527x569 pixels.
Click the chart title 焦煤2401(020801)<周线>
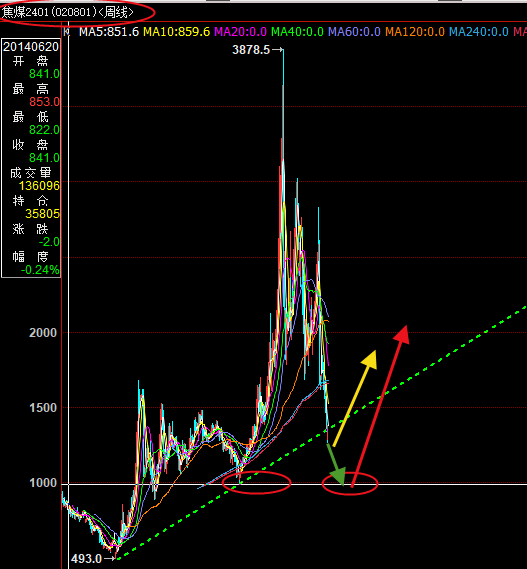click(68, 12)
